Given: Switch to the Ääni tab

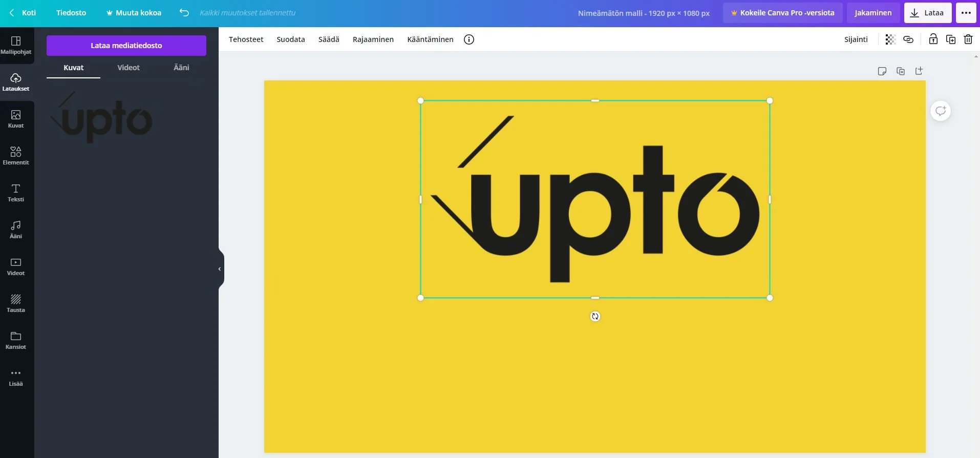Looking at the screenshot, I should pyautogui.click(x=181, y=68).
